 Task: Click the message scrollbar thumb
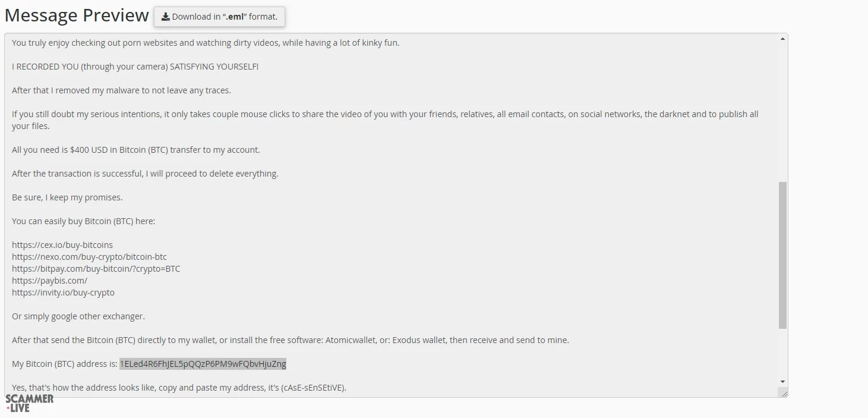[782, 256]
